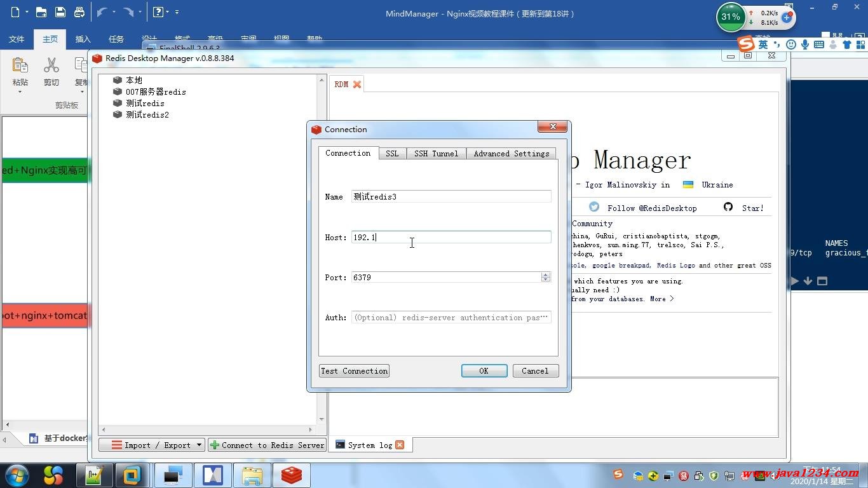The width and height of the screenshot is (868, 488).
Task: Undo with the MindManager undo arrow
Action: [x=102, y=12]
